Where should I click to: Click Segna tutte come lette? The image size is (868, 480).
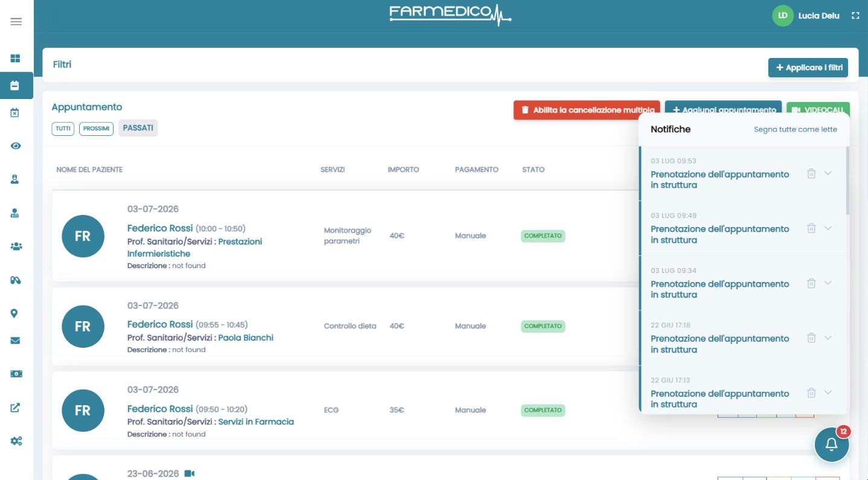[x=796, y=129]
